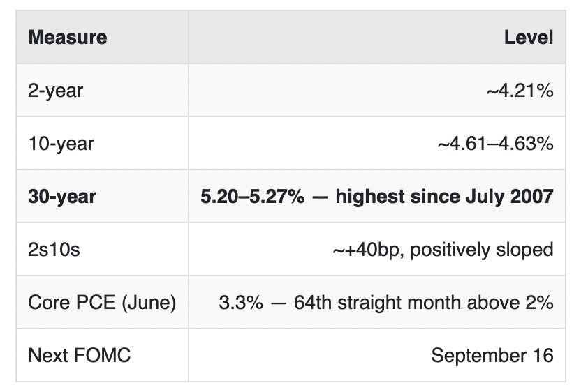Click the 3.3% core PCE figure
The width and height of the screenshot is (588, 392).
point(241,303)
